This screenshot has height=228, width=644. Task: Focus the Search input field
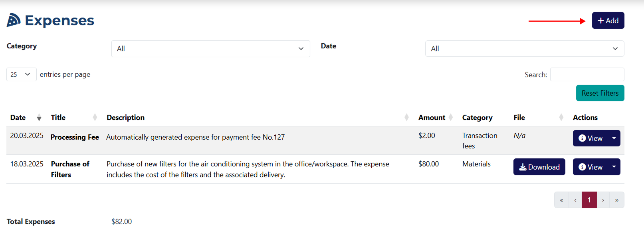(x=587, y=74)
